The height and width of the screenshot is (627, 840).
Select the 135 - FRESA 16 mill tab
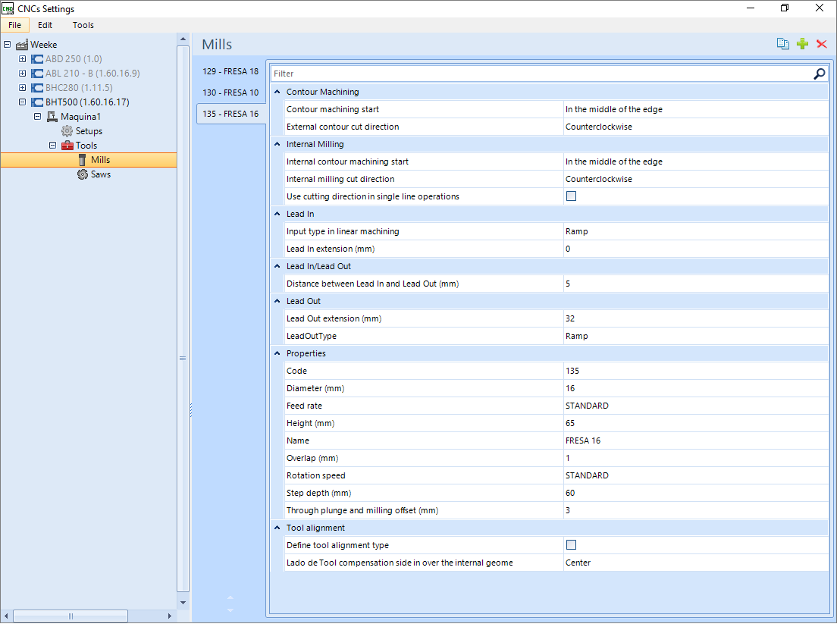[x=231, y=114]
